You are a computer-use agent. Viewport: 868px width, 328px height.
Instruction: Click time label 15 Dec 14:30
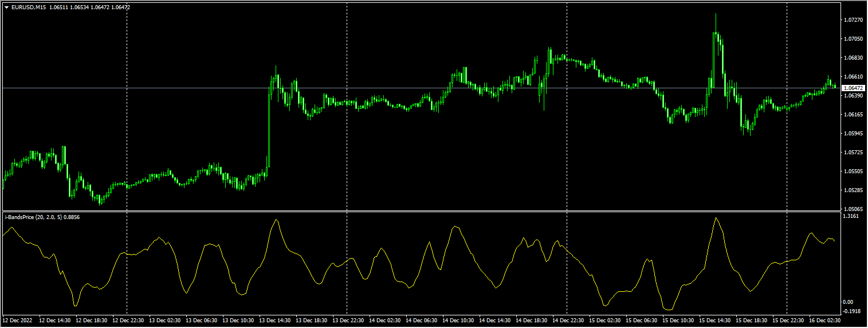pyautogui.click(x=714, y=320)
